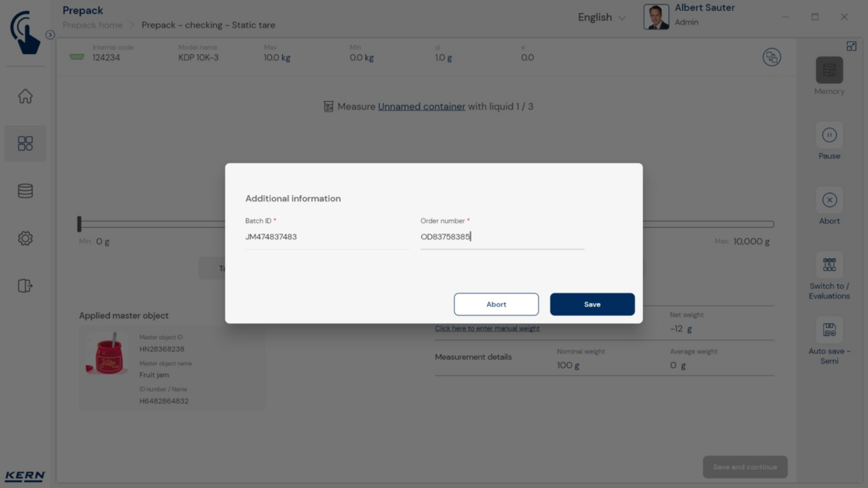Viewport: 868px width, 488px height.
Task: Select Prepack - checking - Static tare breadcrumb
Action: click(208, 25)
